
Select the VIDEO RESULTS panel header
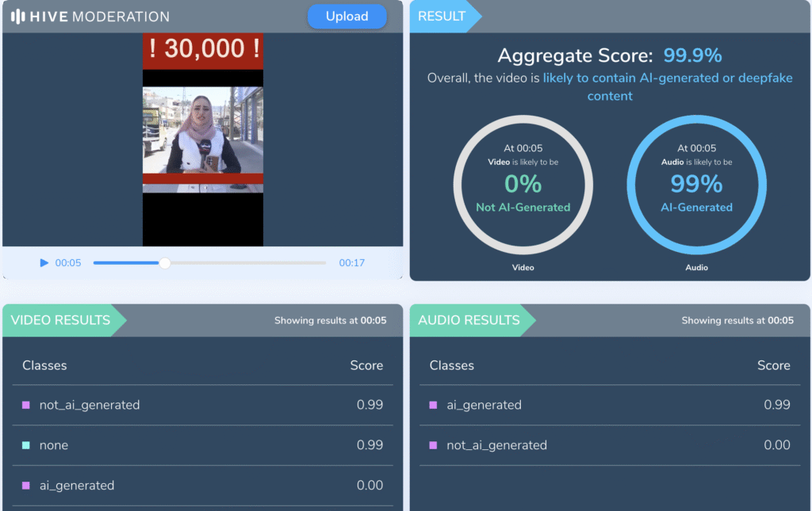click(x=61, y=320)
